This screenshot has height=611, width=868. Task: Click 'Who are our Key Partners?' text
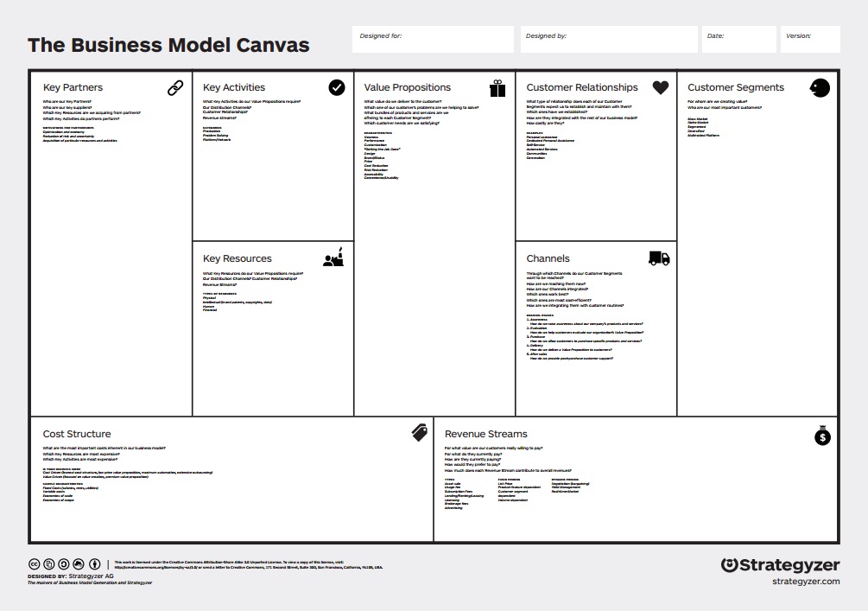point(67,101)
